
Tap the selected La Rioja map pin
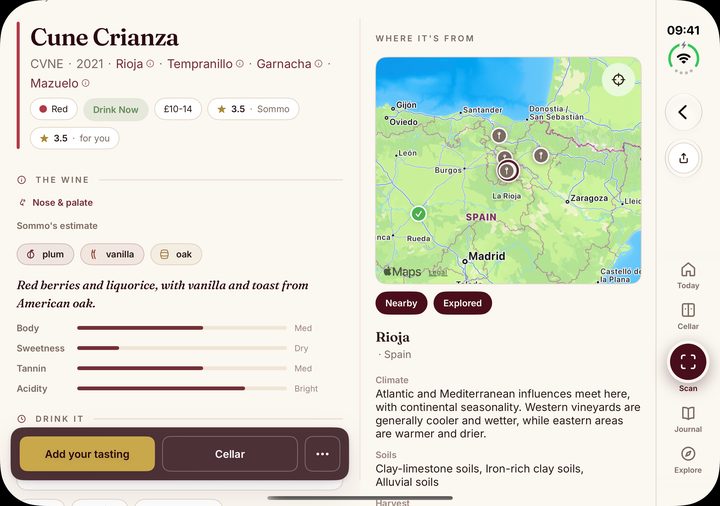(507, 171)
